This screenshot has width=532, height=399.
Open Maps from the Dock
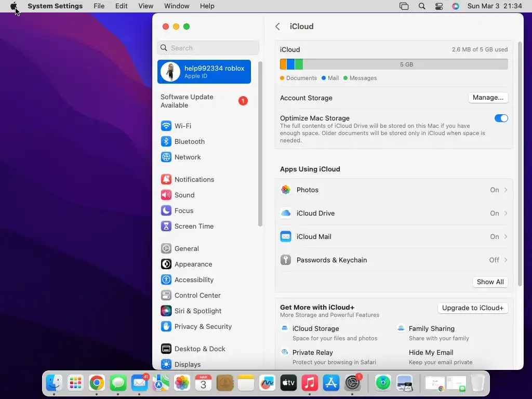click(161, 383)
